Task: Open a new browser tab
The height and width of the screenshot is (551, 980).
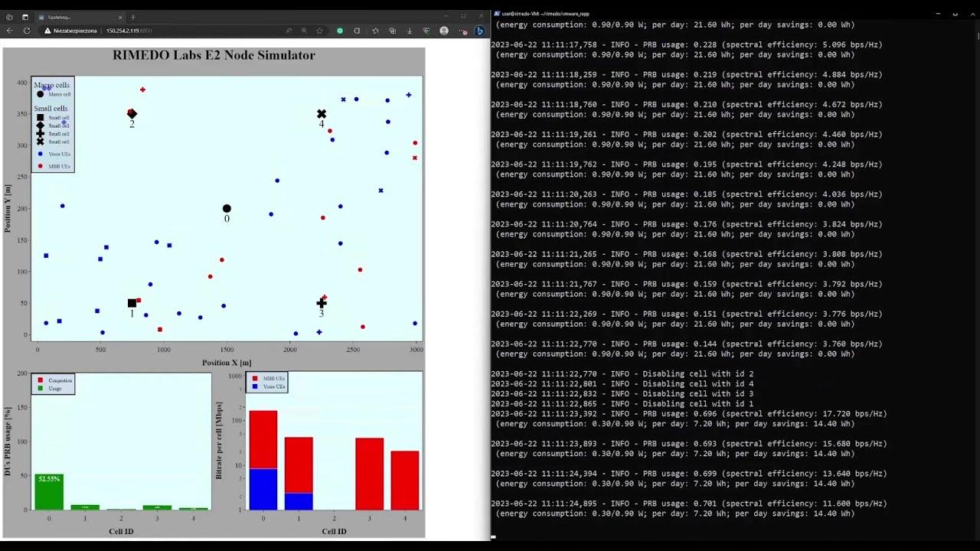Action: pyautogui.click(x=133, y=17)
